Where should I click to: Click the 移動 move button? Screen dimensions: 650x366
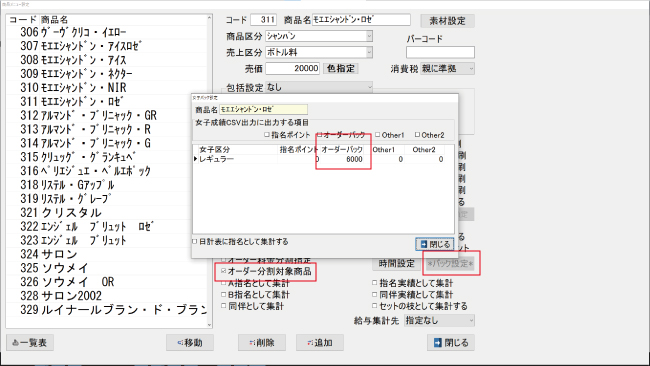click(190, 343)
